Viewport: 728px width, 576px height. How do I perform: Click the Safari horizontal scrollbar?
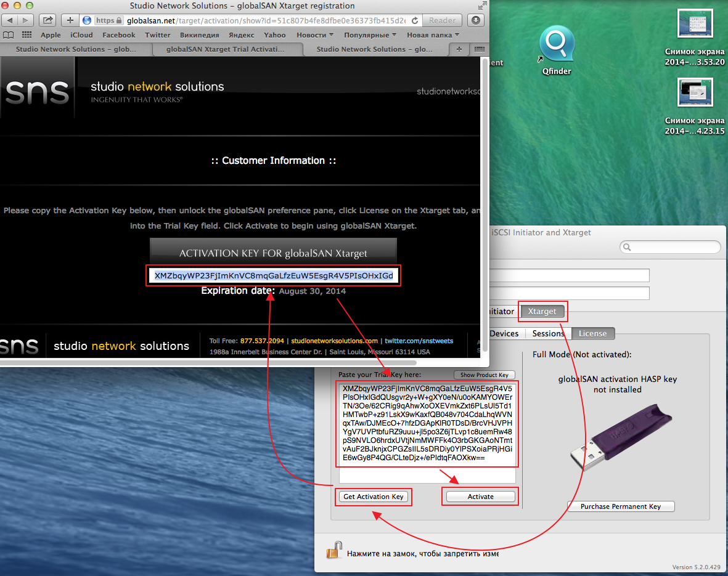tap(208, 362)
